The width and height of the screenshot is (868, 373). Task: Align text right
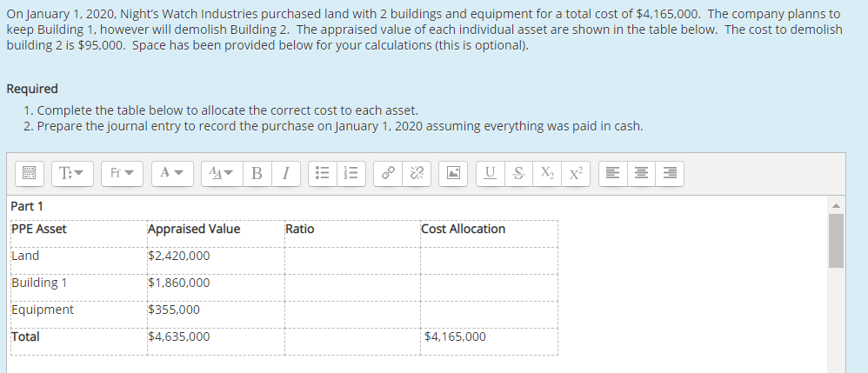[x=670, y=173]
